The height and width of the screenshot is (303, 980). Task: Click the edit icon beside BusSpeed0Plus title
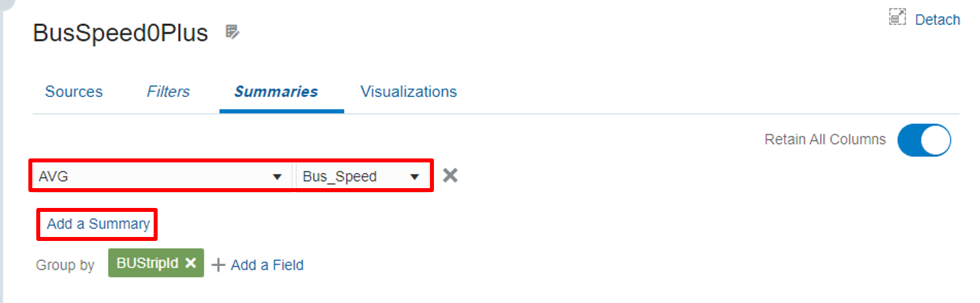[231, 32]
